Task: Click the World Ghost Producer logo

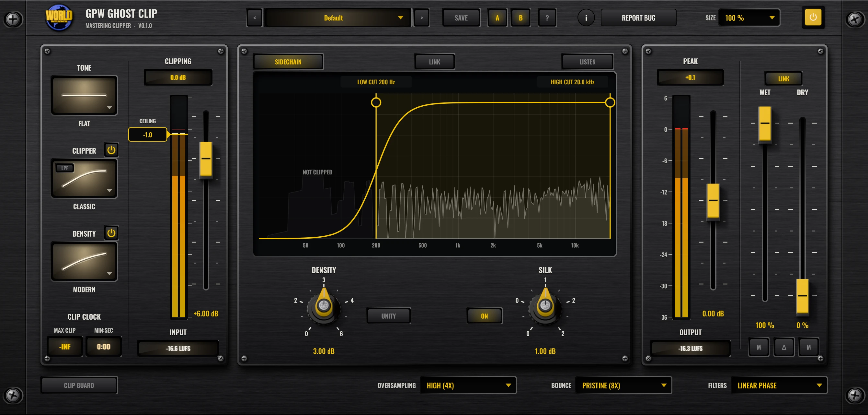Action: coord(59,17)
